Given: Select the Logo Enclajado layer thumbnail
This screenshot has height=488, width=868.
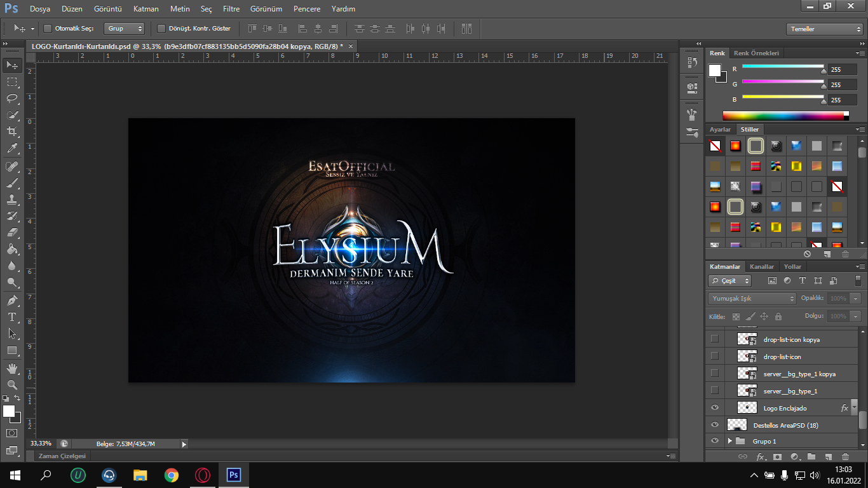Looking at the screenshot, I should pos(747,407).
